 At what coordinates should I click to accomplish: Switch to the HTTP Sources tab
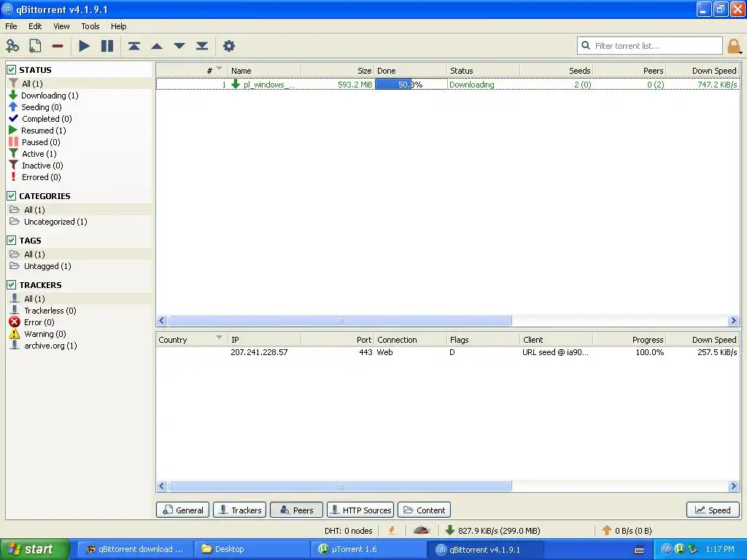point(360,510)
